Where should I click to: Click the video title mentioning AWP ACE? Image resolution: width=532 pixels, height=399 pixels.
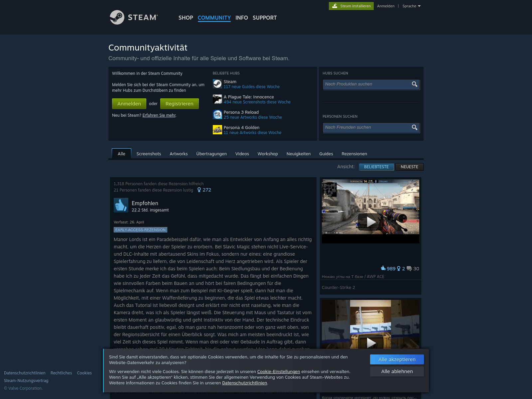(353, 277)
